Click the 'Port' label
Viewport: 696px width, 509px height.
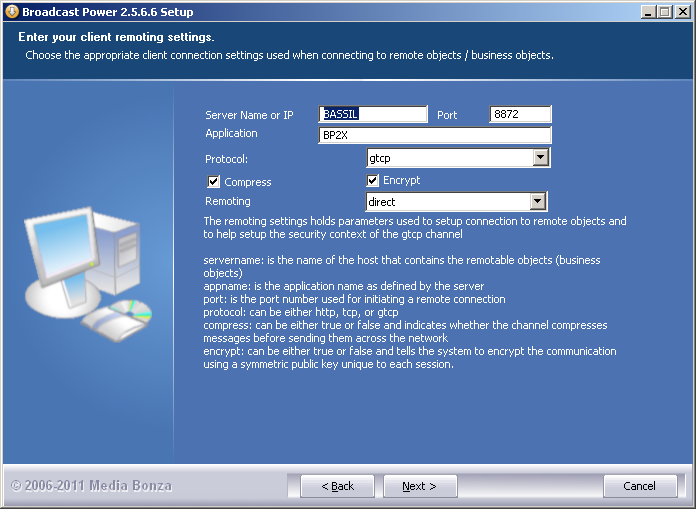(447, 115)
